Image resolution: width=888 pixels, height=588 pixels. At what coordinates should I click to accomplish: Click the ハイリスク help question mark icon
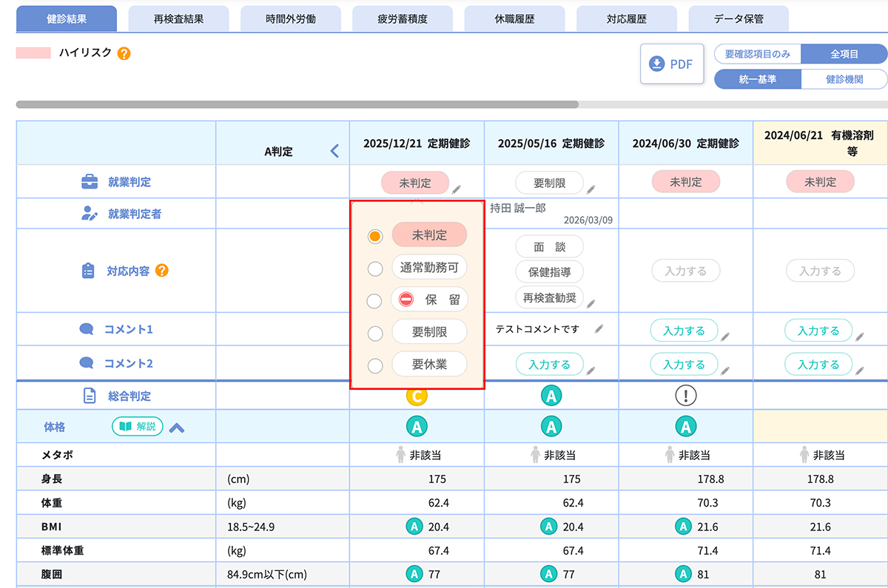pos(124,53)
